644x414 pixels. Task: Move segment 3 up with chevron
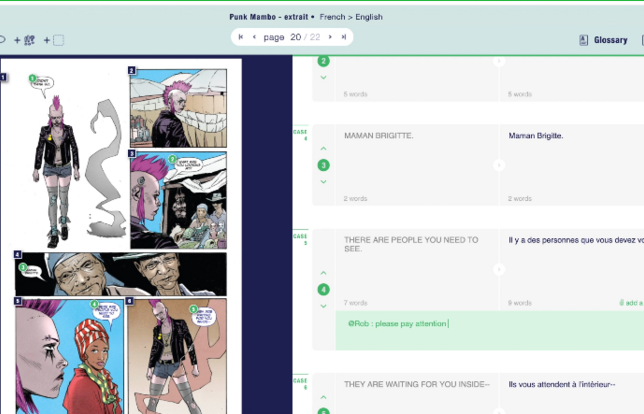(x=323, y=148)
